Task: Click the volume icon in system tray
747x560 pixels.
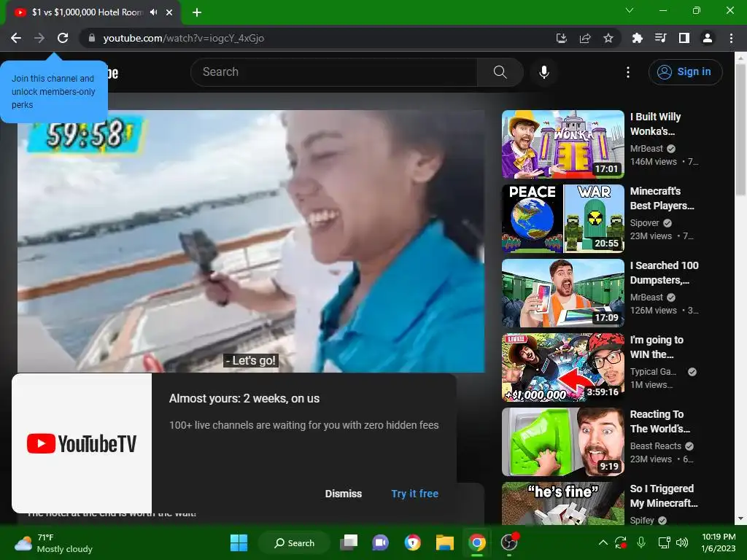Action: (682, 542)
